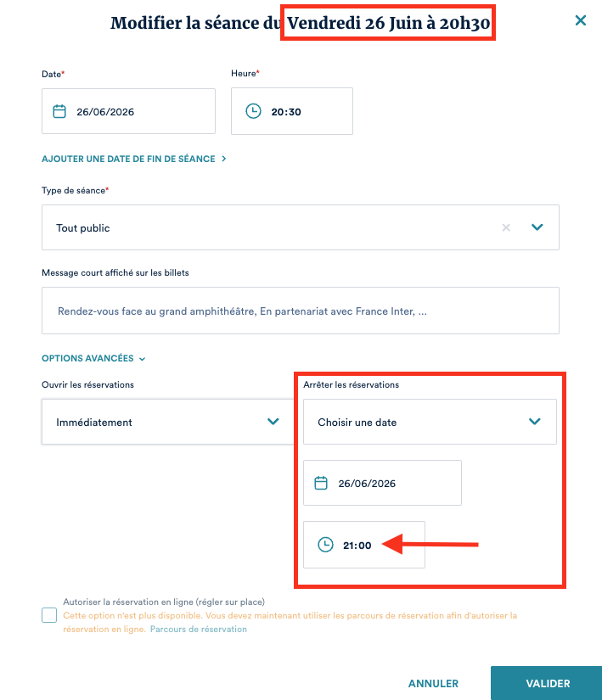602x700 pixels.
Task: Edit the session date 26/06/2026 field
Action: point(136,111)
